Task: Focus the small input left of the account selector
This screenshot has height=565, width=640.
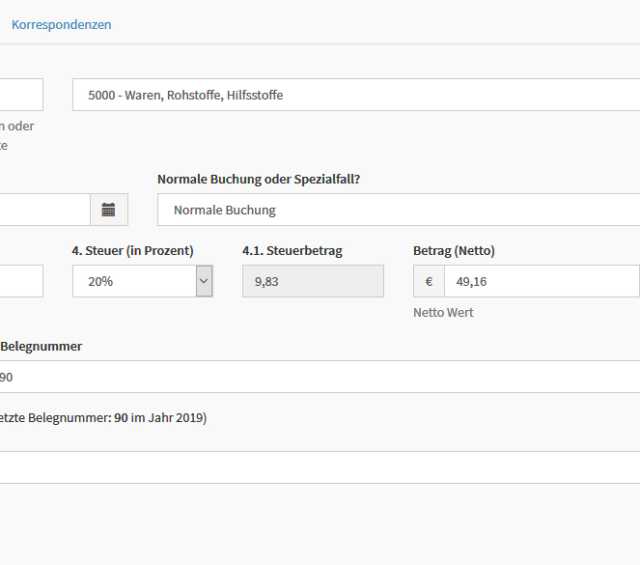Action: pos(21,95)
